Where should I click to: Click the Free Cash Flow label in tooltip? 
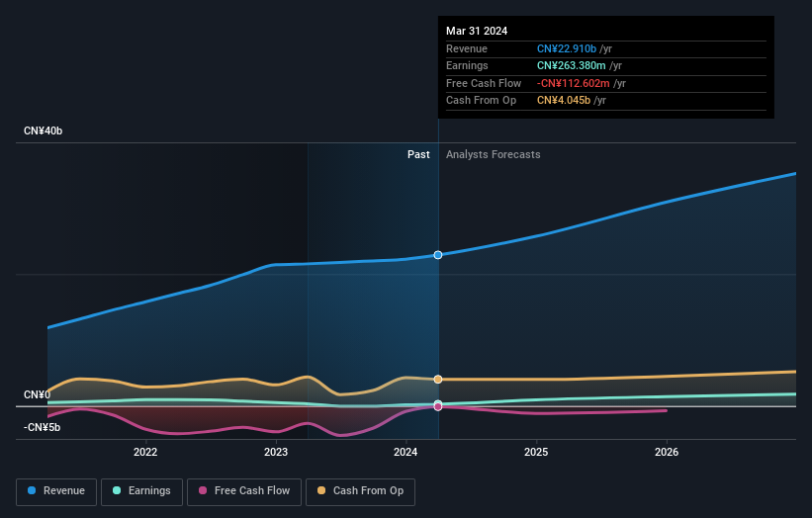[x=484, y=83]
